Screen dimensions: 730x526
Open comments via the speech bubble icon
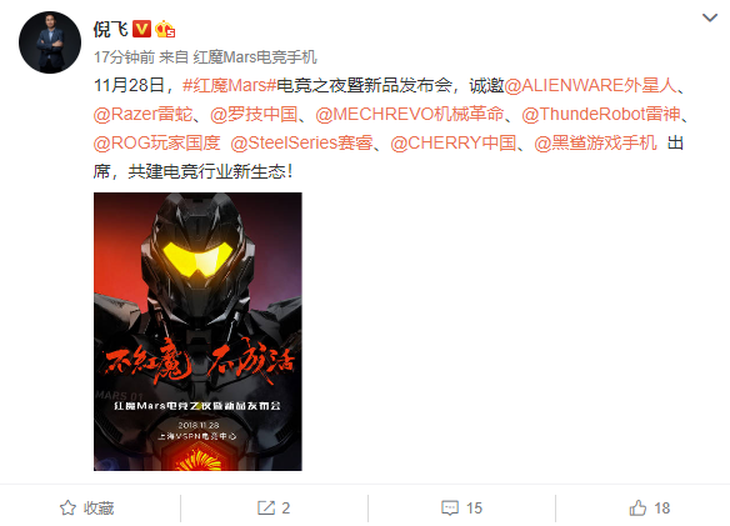pyautogui.click(x=450, y=508)
